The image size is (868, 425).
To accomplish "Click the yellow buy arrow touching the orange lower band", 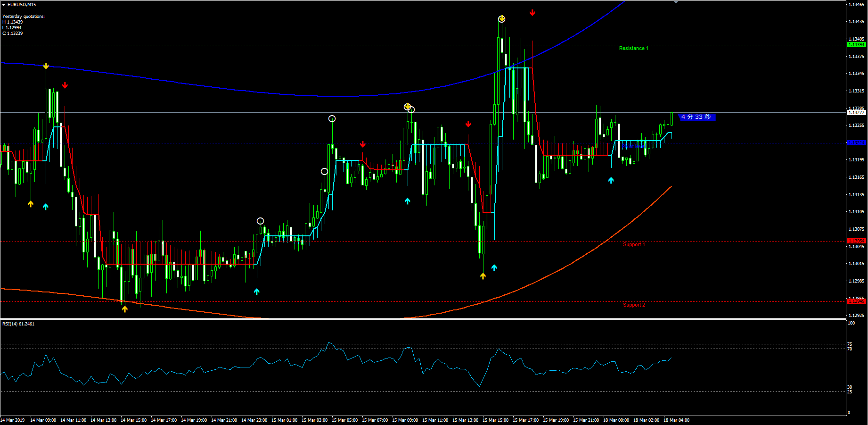I will pyautogui.click(x=125, y=309).
